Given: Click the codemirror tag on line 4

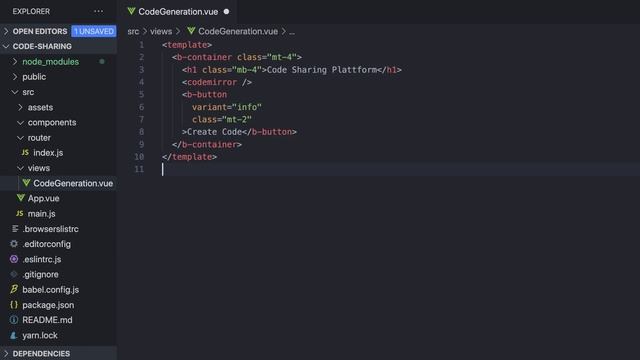Looking at the screenshot, I should 217,82.
